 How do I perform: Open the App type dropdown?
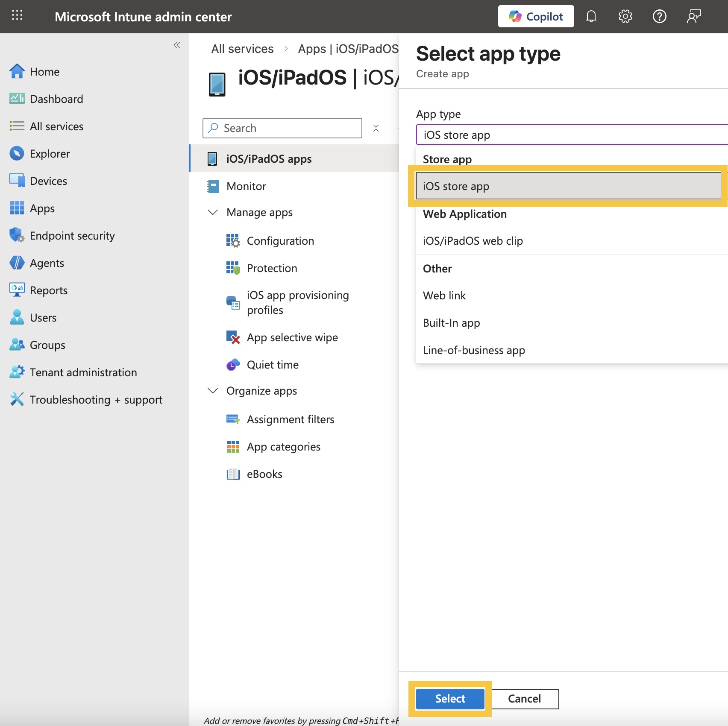(x=571, y=135)
